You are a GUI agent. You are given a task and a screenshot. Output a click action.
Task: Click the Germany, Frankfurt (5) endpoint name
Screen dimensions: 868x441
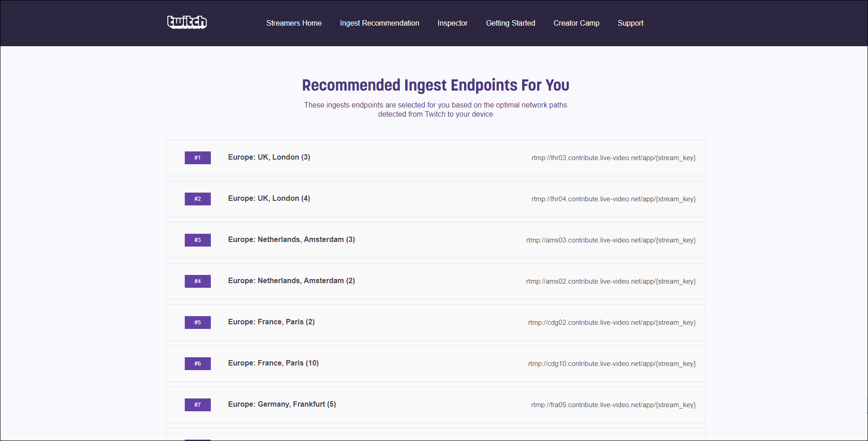282,404
